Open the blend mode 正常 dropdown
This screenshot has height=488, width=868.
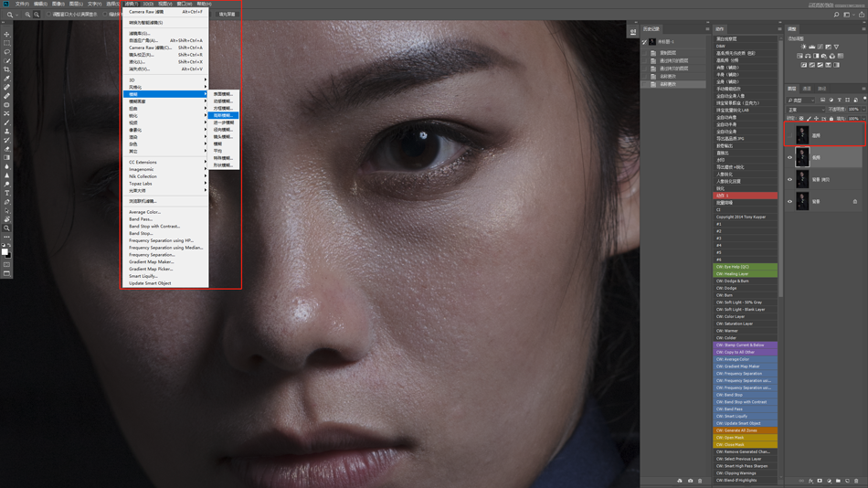[806, 110]
